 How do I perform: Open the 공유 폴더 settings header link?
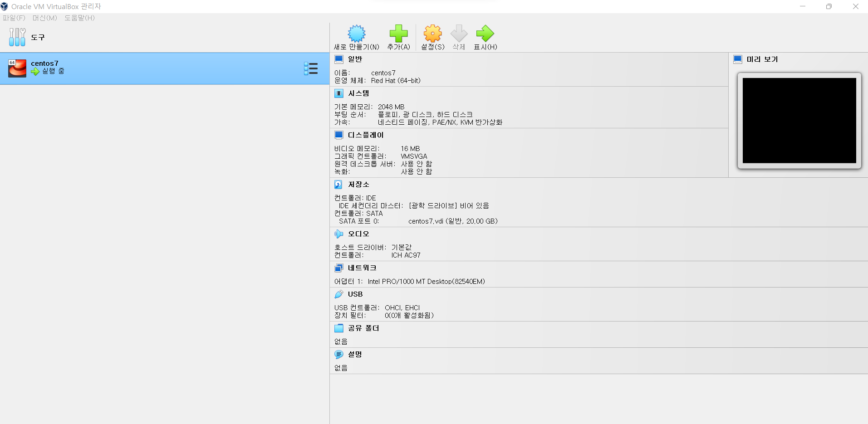coord(363,328)
